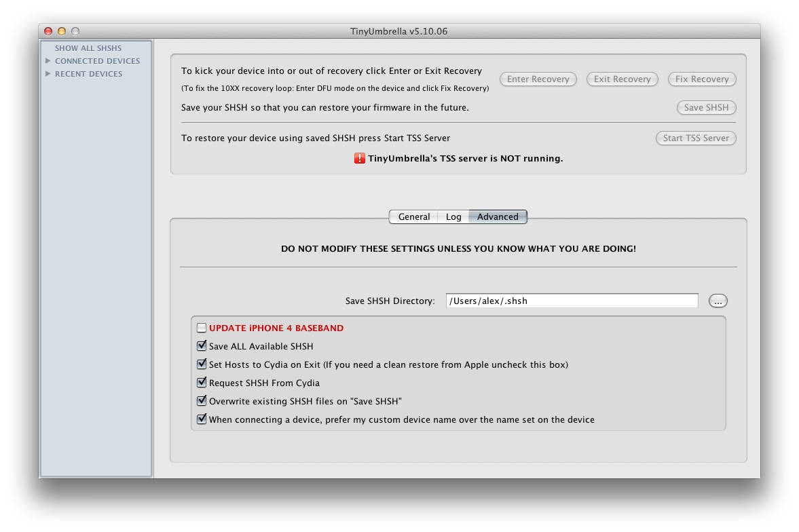Click the Save SHSH Directory label

tap(390, 301)
